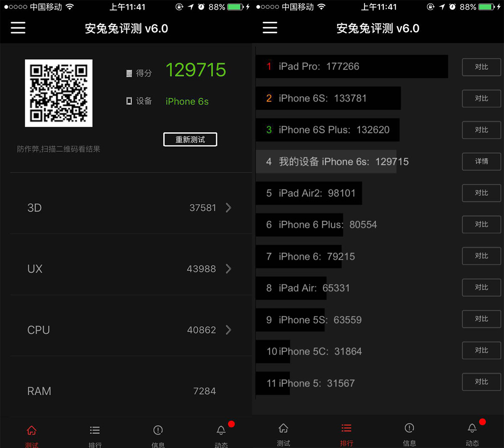This screenshot has height=448, width=504.
Task: Expand CPU score details chevron
Action: point(228,330)
